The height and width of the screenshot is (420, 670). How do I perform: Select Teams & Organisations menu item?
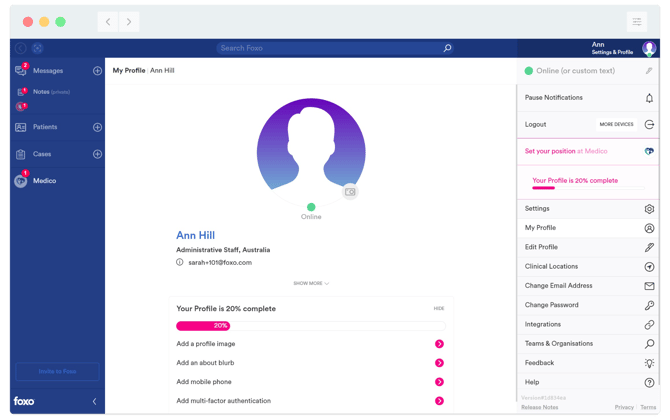click(x=558, y=344)
